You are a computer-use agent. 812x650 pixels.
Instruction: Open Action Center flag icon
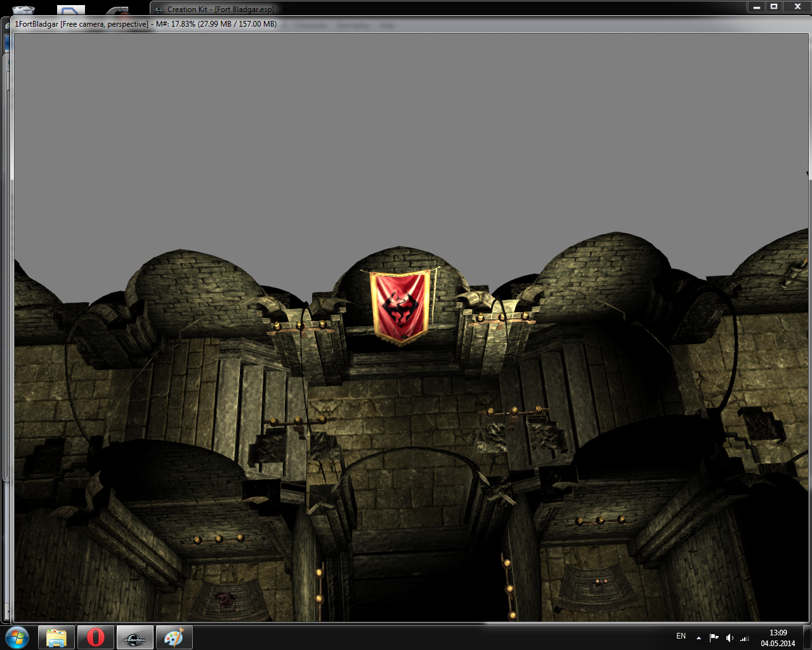point(714,637)
